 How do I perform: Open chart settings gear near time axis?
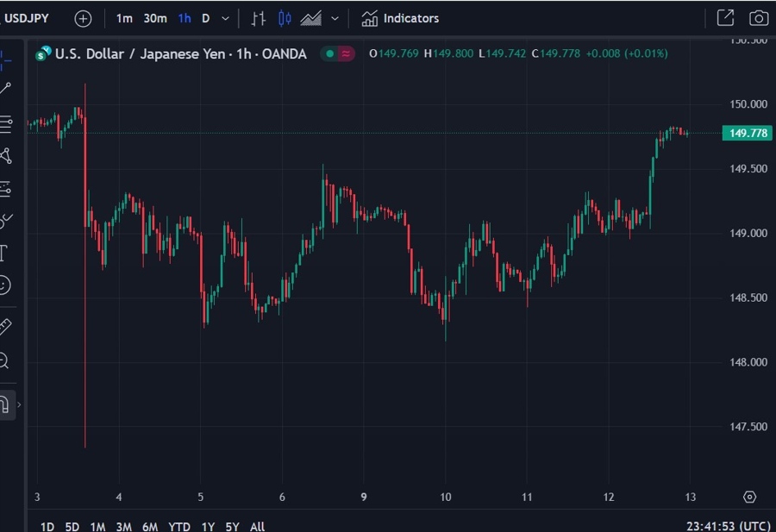pyautogui.click(x=750, y=497)
